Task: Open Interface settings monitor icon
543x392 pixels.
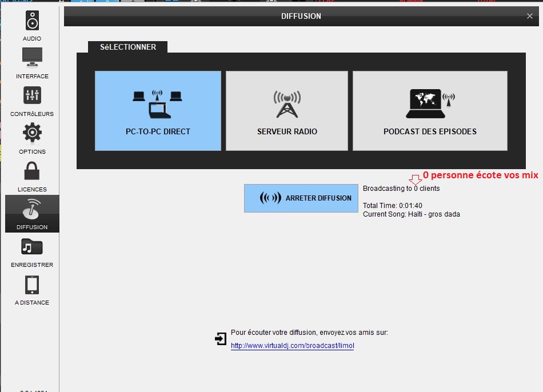Action: (x=32, y=58)
